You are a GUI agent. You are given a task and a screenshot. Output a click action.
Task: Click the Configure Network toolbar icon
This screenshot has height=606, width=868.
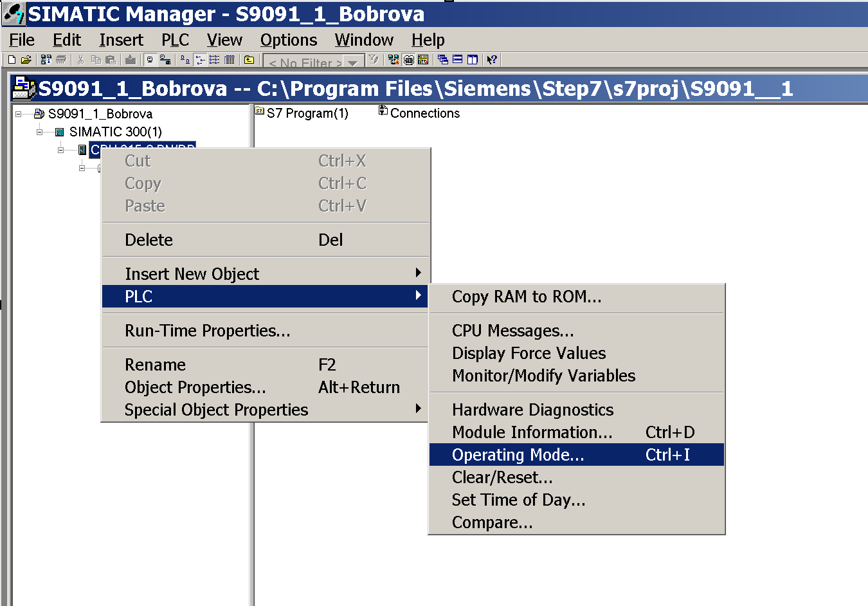tap(393, 60)
